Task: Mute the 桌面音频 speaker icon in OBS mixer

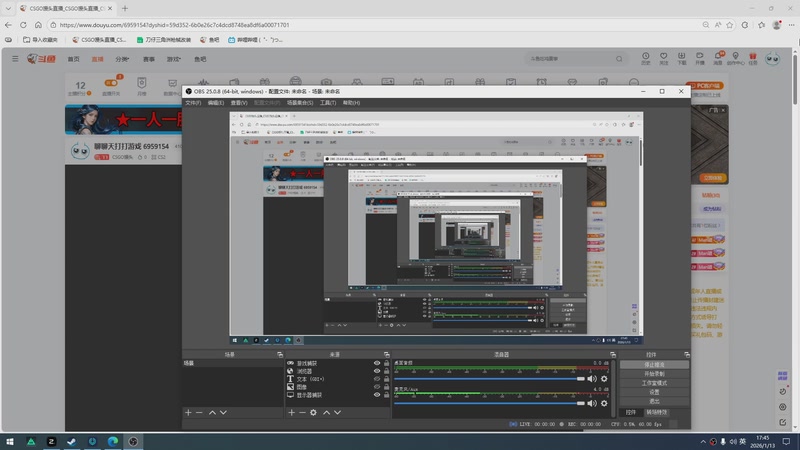Action: click(592, 379)
